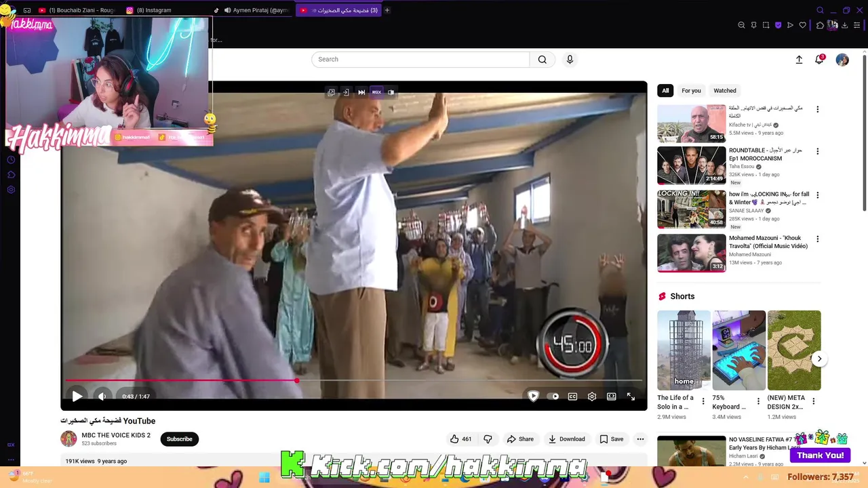
Task: Open options for Life of a Solo short
Action: click(703, 401)
